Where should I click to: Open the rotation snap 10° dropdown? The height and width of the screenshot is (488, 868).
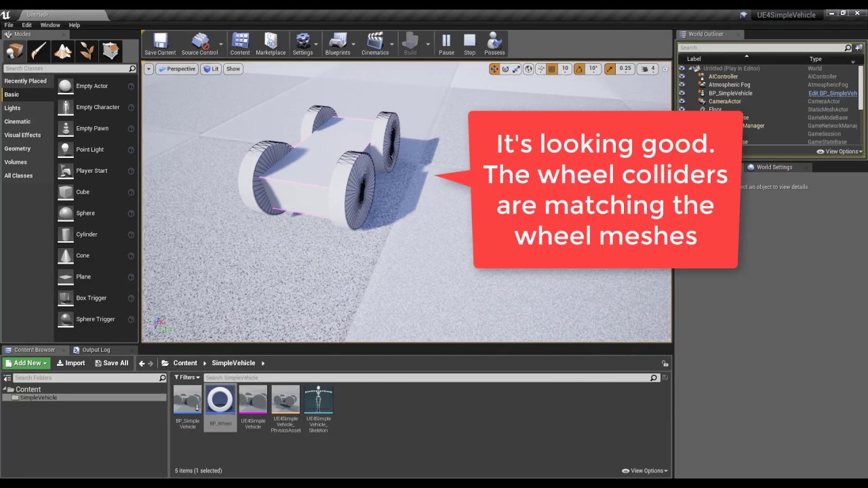[x=593, y=68]
